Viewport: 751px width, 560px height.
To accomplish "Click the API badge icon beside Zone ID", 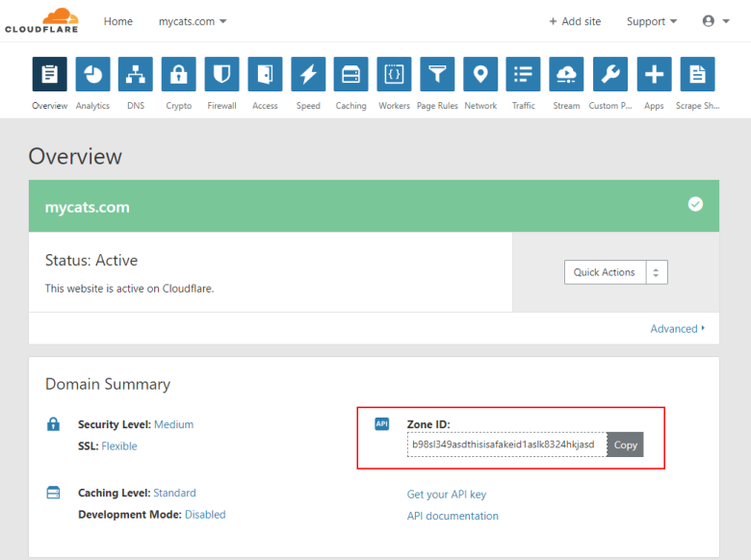I will 381,423.
